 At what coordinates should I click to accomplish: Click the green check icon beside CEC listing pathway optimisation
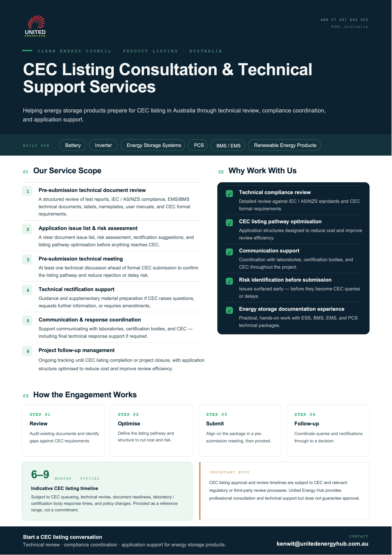coord(229,223)
